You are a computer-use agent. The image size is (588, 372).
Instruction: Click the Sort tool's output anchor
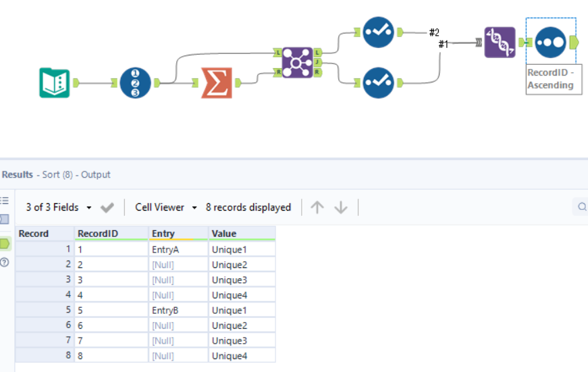(x=574, y=43)
